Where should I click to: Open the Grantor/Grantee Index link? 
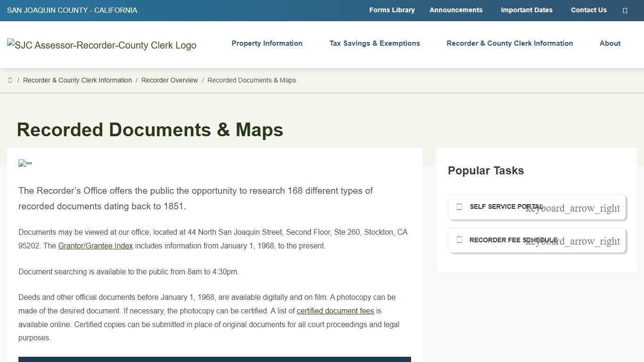point(95,246)
